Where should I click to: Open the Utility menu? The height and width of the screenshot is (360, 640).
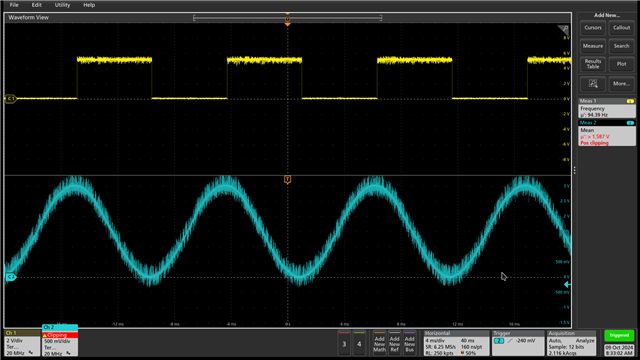click(62, 5)
